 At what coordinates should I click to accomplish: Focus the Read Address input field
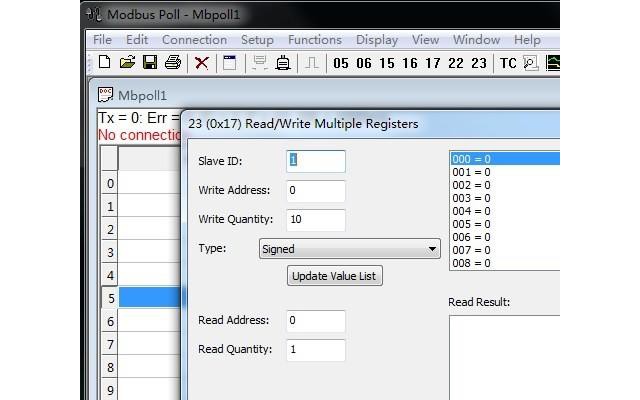coord(316,320)
